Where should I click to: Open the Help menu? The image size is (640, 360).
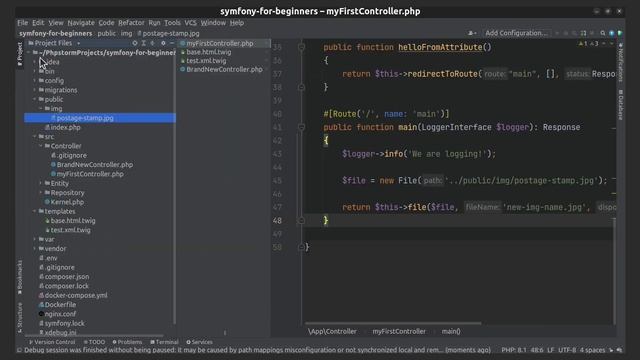tap(236, 23)
